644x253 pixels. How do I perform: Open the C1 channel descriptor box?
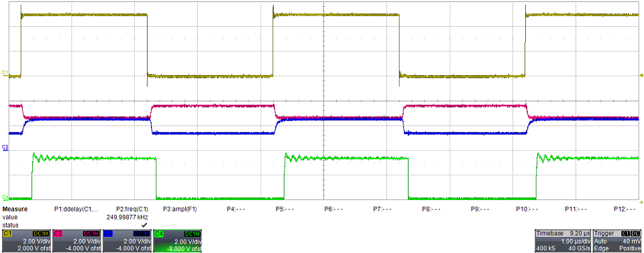pyautogui.click(x=26, y=241)
